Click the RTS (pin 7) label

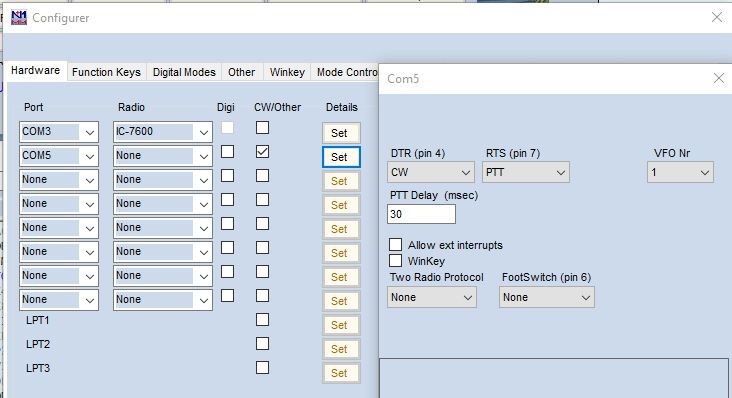click(x=513, y=154)
